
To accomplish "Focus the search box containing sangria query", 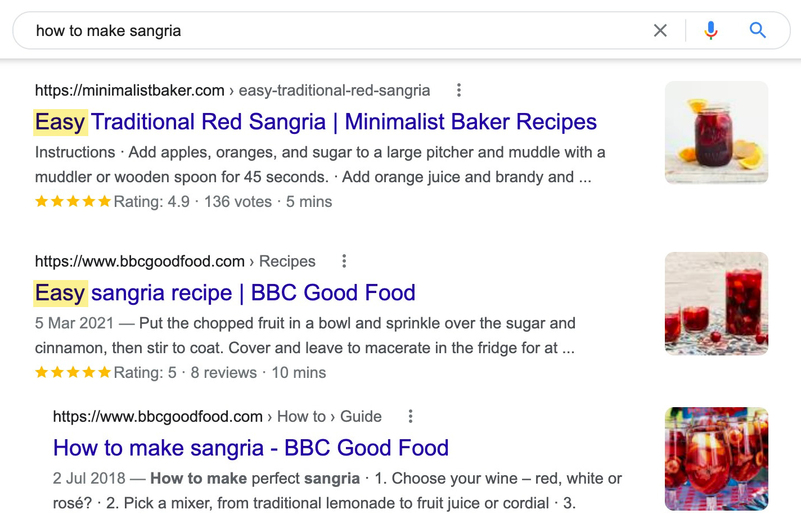I will [337, 30].
